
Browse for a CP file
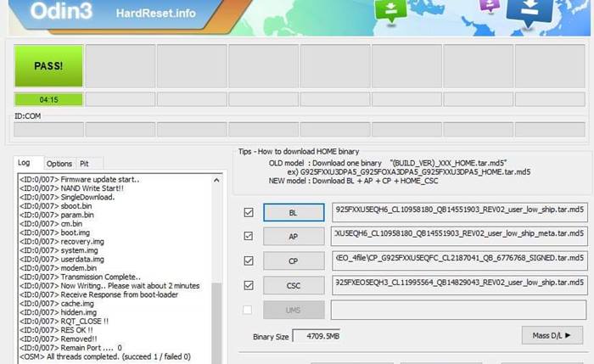pyautogui.click(x=294, y=261)
